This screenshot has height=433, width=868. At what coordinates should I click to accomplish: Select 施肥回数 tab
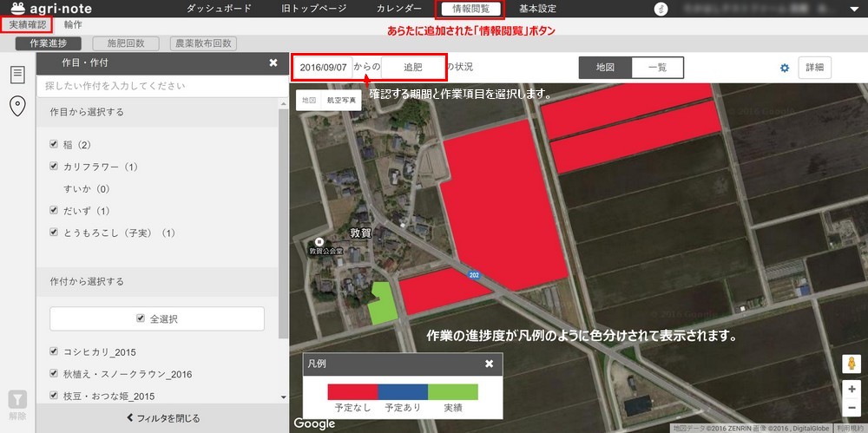point(126,43)
